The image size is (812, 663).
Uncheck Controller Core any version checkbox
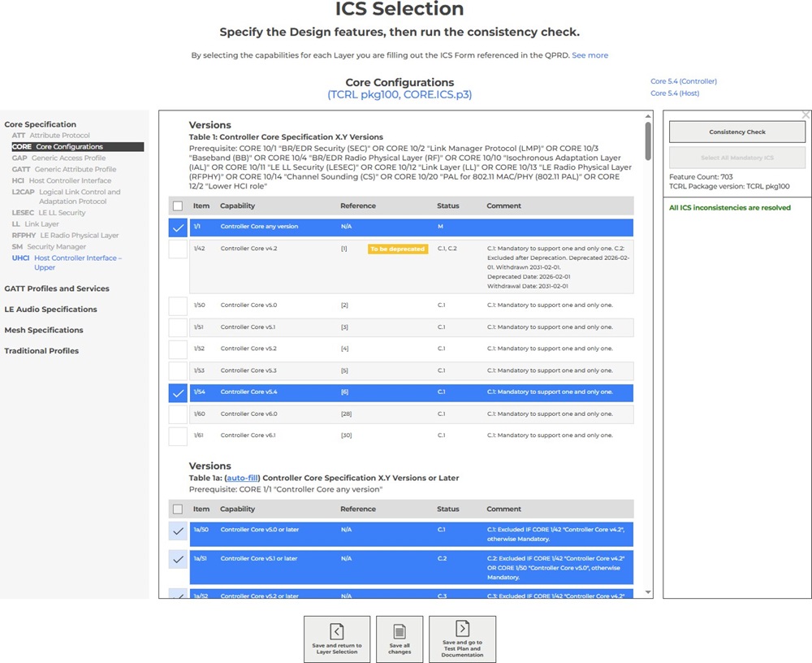coord(178,227)
